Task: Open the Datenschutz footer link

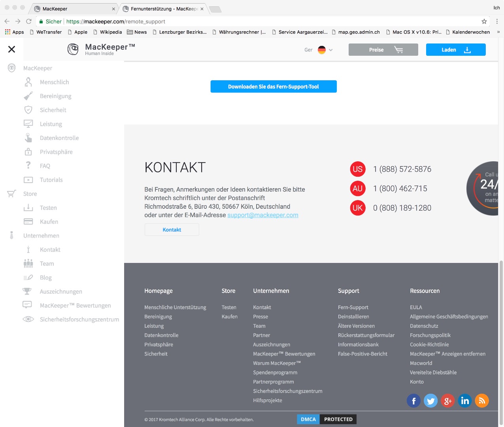Action: click(x=424, y=326)
